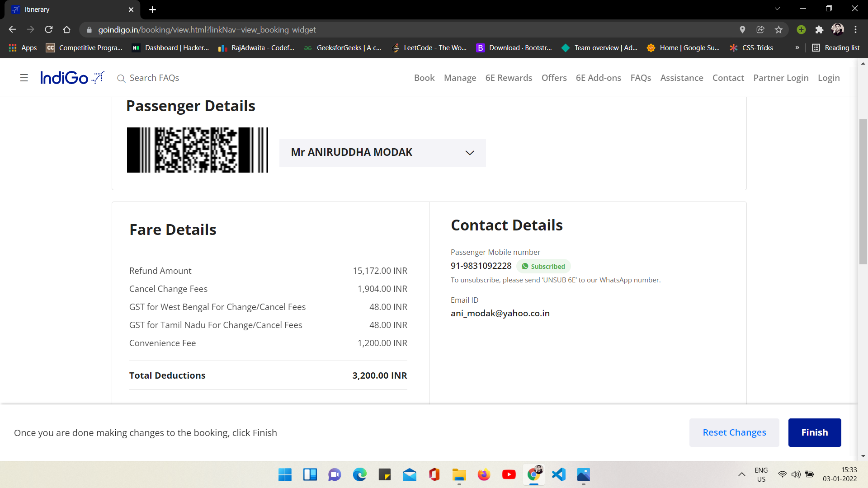The width and height of the screenshot is (868, 488).
Task: Open Visual Studio Code from taskbar
Action: [x=559, y=474]
